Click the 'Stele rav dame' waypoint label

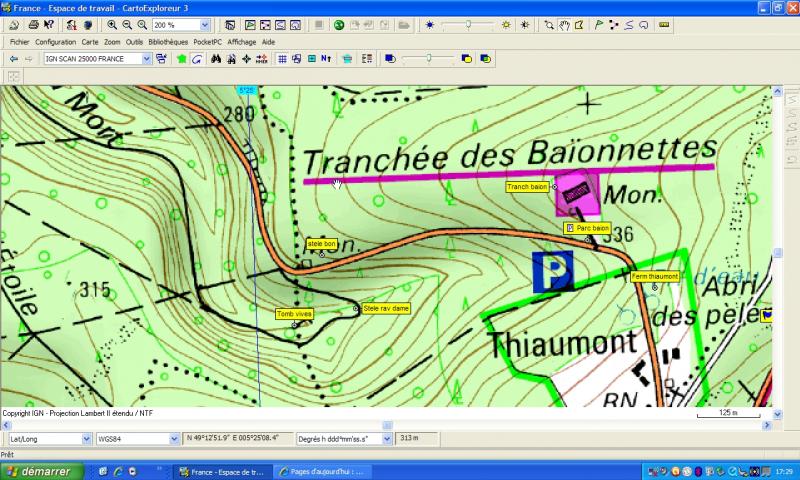pyautogui.click(x=386, y=308)
